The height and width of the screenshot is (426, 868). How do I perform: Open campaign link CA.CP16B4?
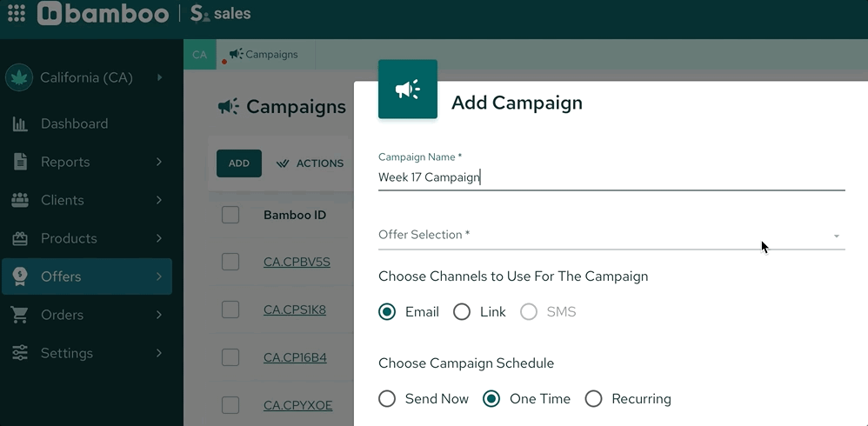(x=295, y=358)
